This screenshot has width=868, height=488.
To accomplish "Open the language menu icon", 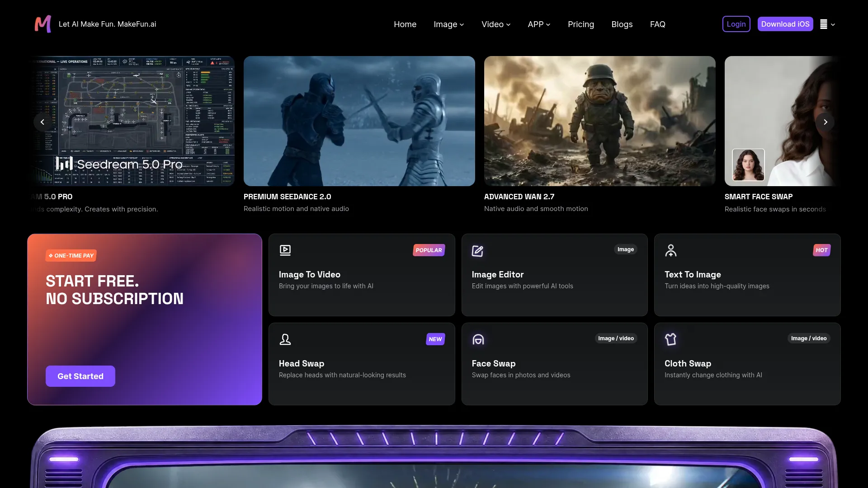I will click(827, 24).
